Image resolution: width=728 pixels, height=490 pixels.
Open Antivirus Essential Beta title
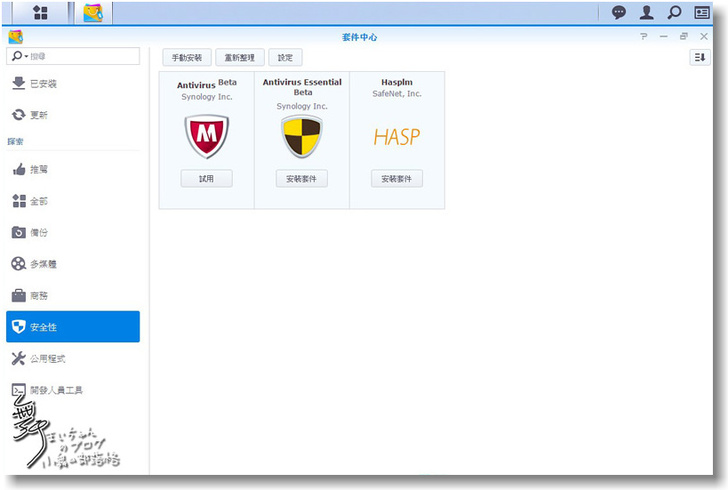tap(302, 87)
